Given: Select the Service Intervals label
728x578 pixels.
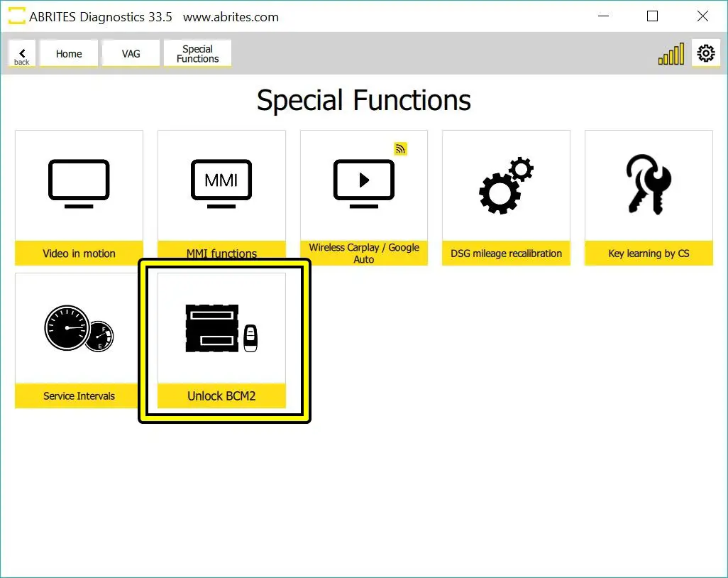Looking at the screenshot, I should (79, 396).
